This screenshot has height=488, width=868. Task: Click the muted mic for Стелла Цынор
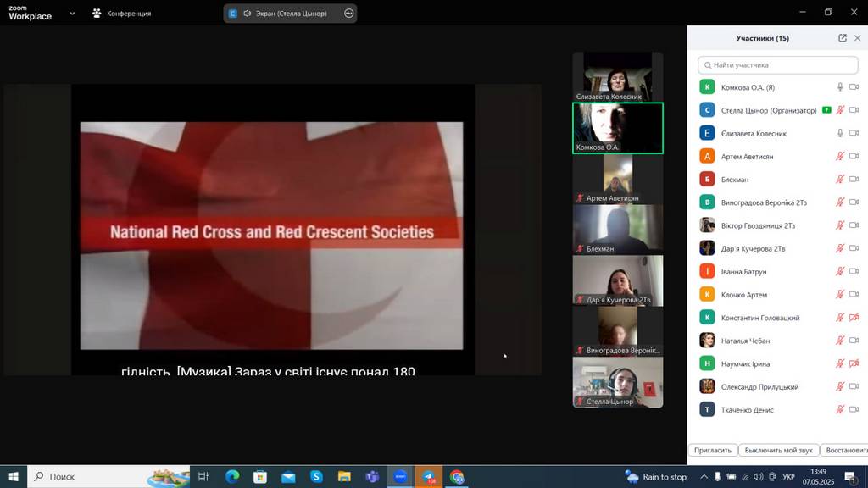click(840, 110)
